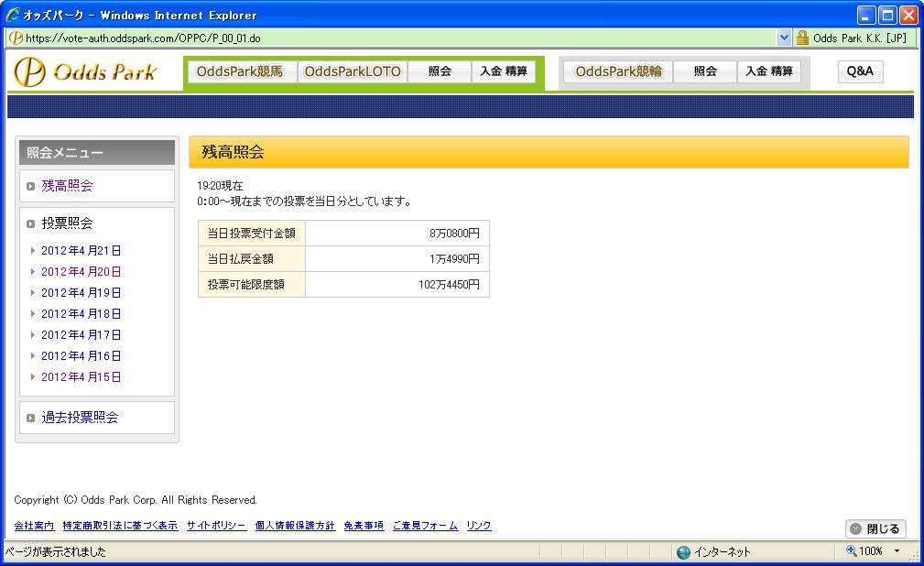View voting records for 2012年4月21日
The image size is (924, 566).
click(x=82, y=251)
